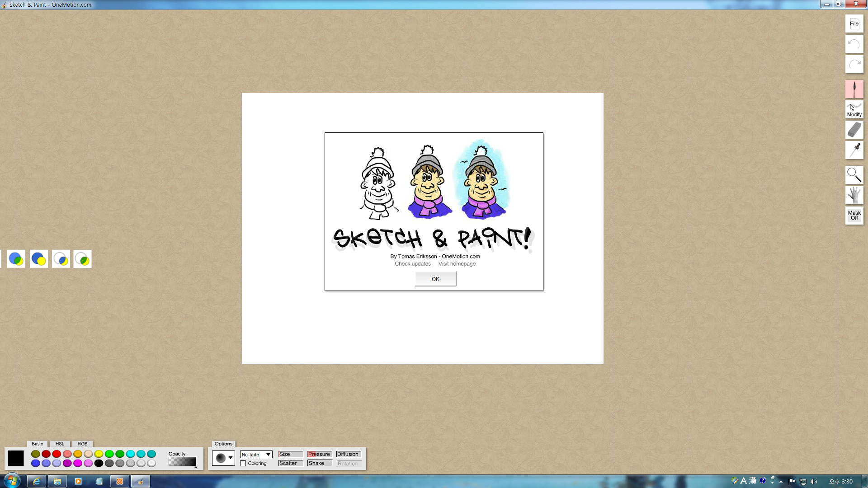Pick the orange color swatch

click(78, 454)
